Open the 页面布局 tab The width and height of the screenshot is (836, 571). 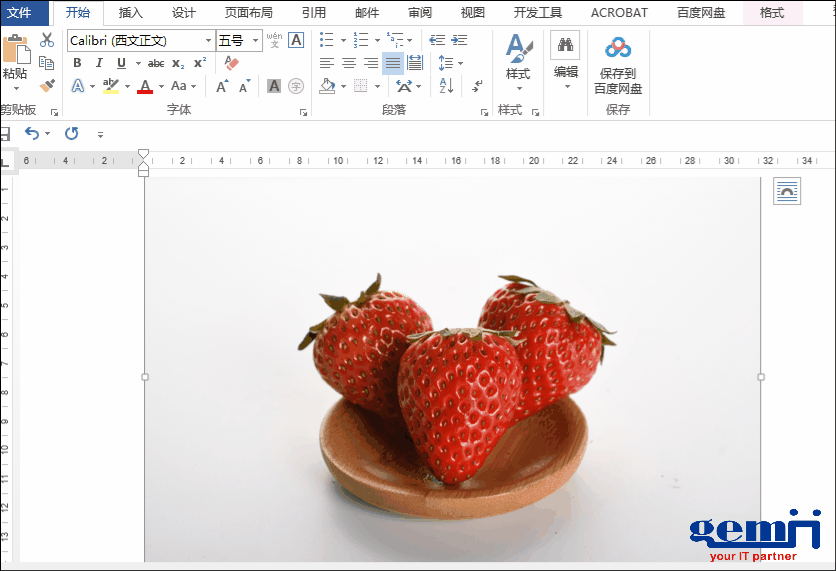tap(248, 13)
